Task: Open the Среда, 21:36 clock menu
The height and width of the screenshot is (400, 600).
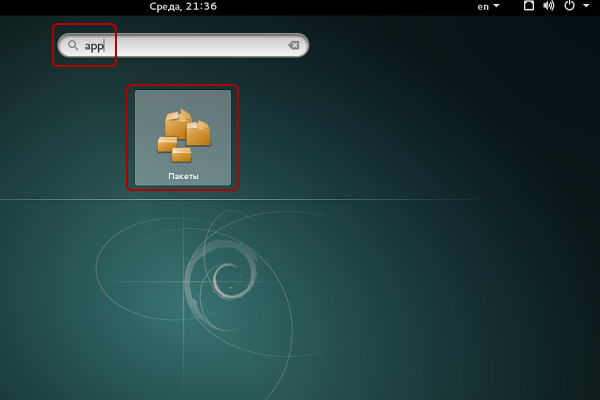Action: click(x=183, y=7)
